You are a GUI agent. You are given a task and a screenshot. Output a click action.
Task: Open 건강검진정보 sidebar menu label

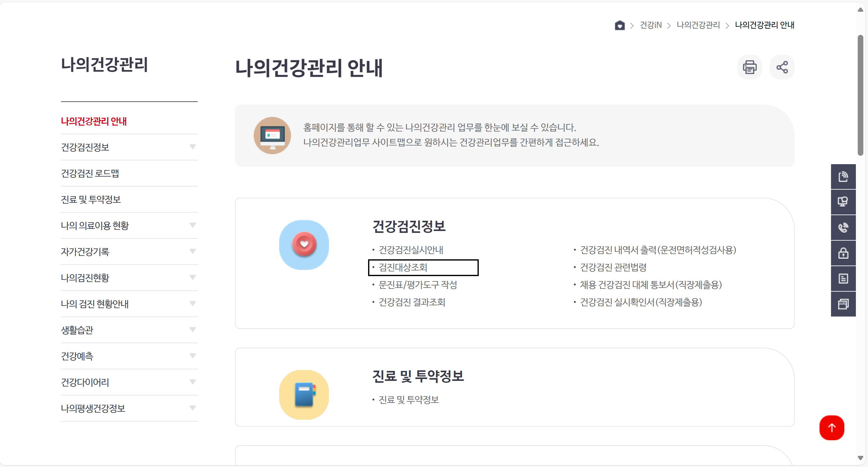pos(85,147)
